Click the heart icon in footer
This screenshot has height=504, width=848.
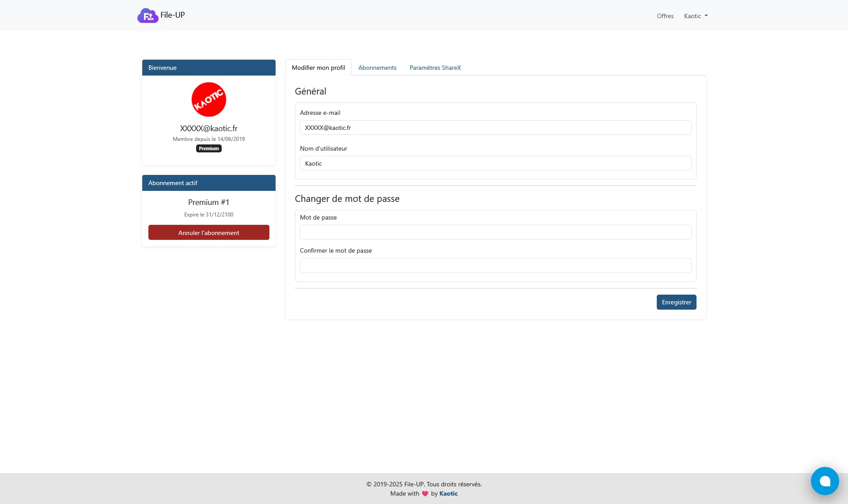[x=425, y=494]
